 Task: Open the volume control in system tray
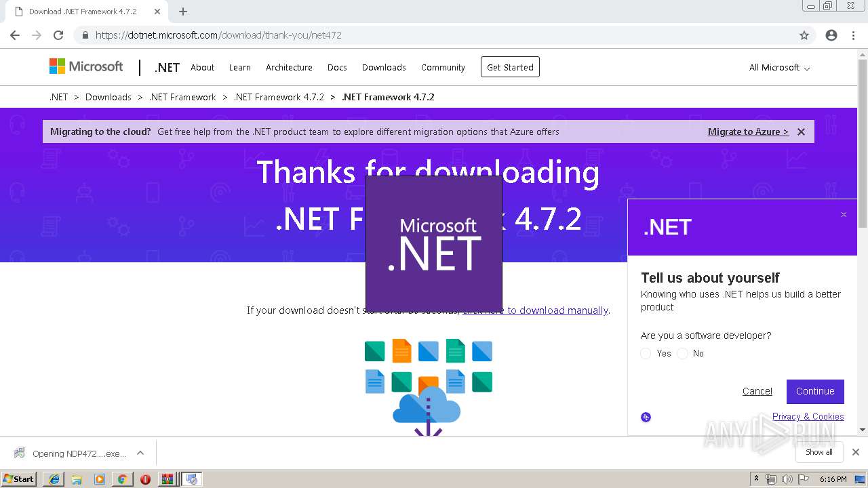pos(787,479)
